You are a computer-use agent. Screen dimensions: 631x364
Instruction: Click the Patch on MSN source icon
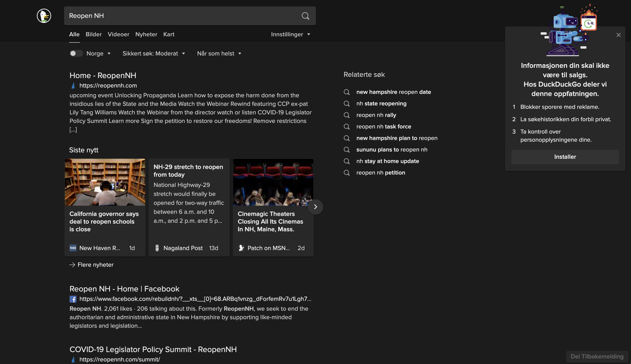[x=241, y=248]
